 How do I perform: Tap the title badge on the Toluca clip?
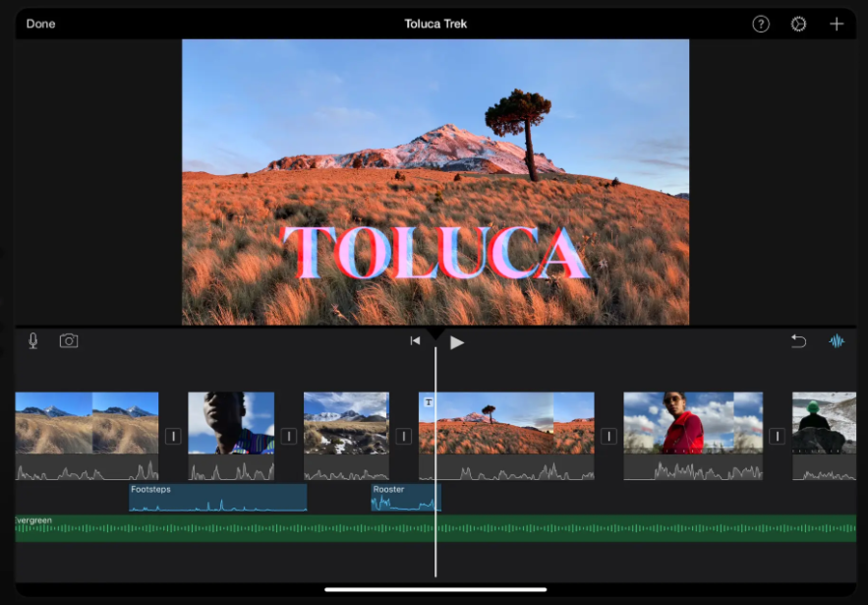tap(428, 402)
